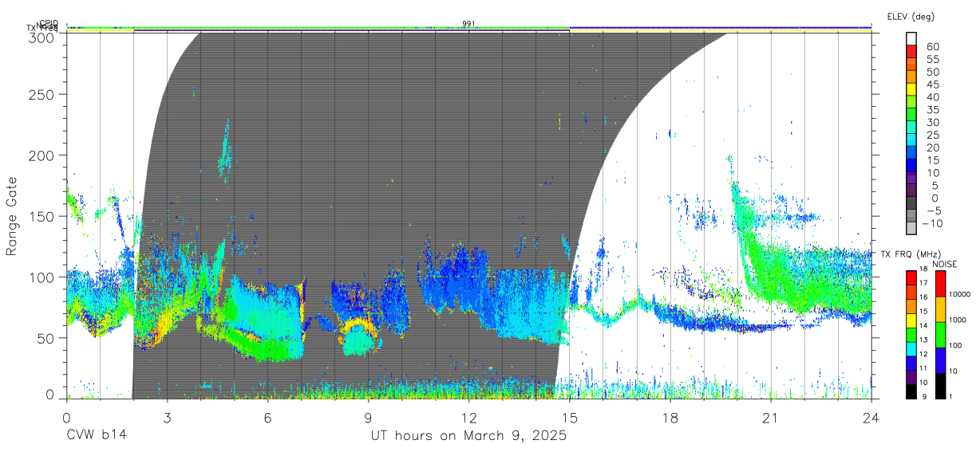This screenshot has width=980, height=452.
Task: Click the '250' tick on Range Gate axis
Action: [x=42, y=94]
